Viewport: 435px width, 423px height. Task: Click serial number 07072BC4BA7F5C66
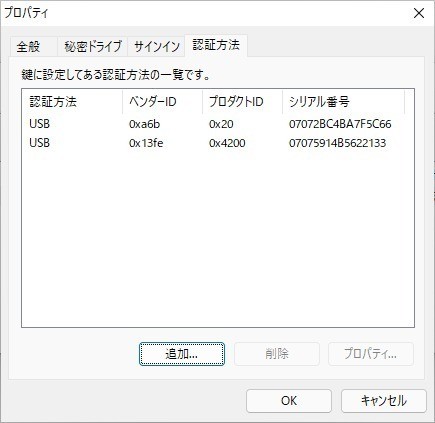[x=340, y=124]
